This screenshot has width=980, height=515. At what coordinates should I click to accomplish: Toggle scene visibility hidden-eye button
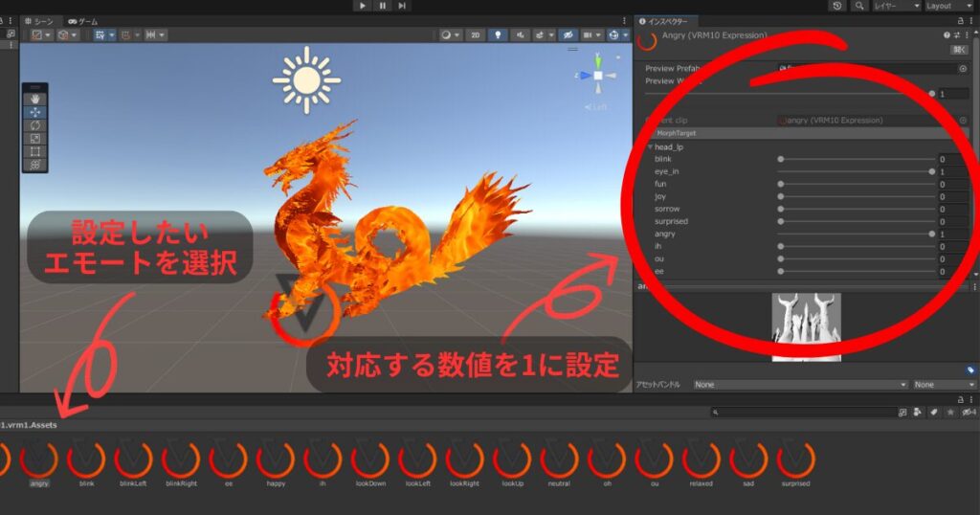(x=568, y=35)
